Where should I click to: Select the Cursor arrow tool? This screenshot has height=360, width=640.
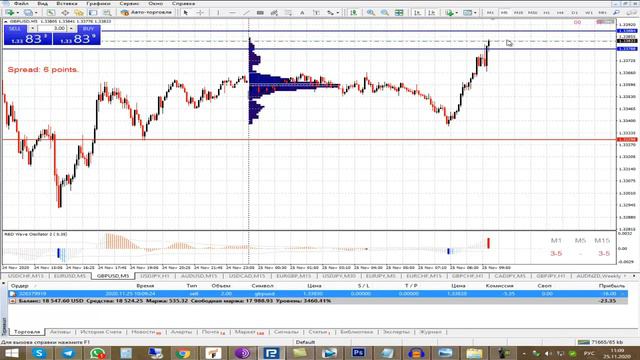[186, 13]
